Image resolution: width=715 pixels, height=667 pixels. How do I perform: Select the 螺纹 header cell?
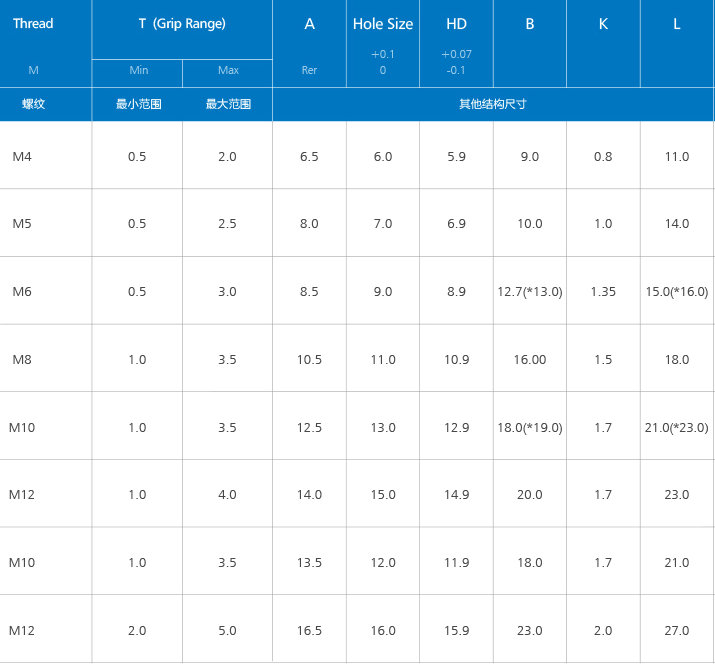33,104
